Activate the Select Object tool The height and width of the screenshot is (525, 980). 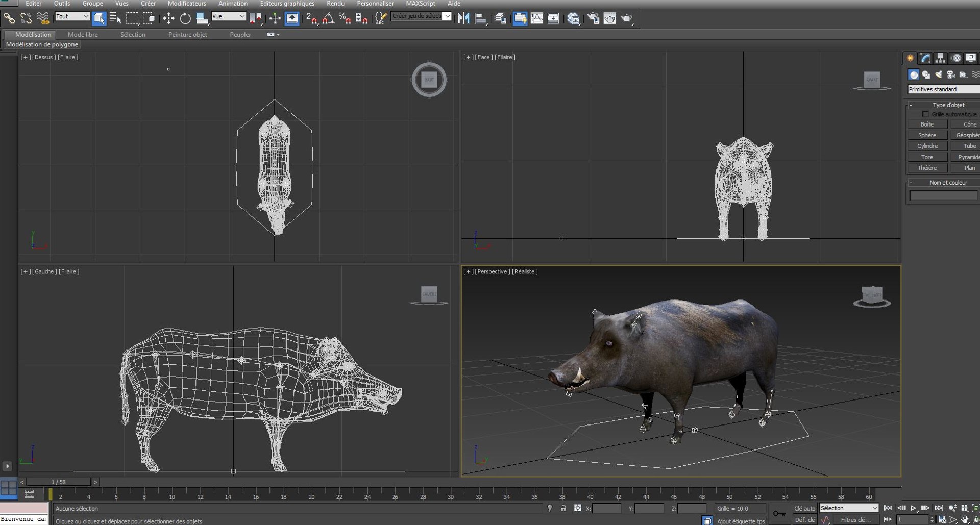tap(99, 18)
